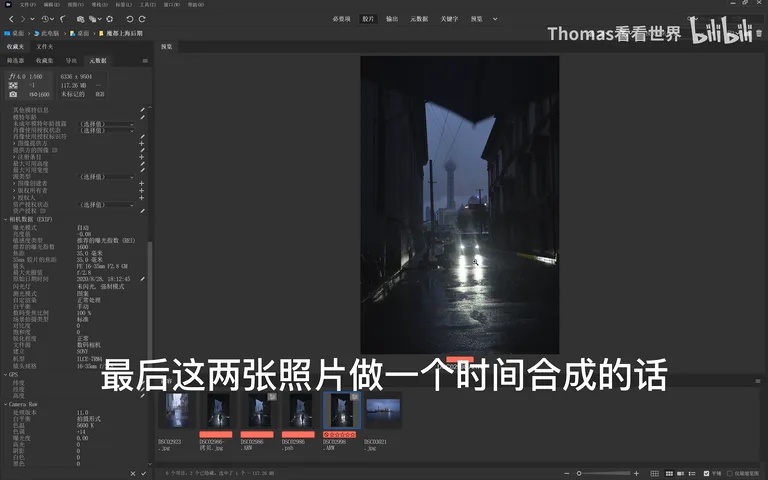Collapse 相机数据 (EXIF) section
The height and width of the screenshot is (480, 768).
pos(6,219)
